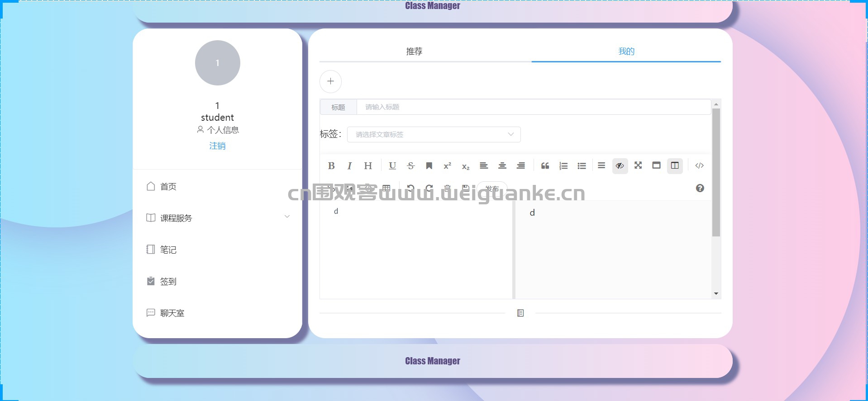Click the rendered preview pane with 'd'
This screenshot has width=868, height=401.
click(613, 250)
